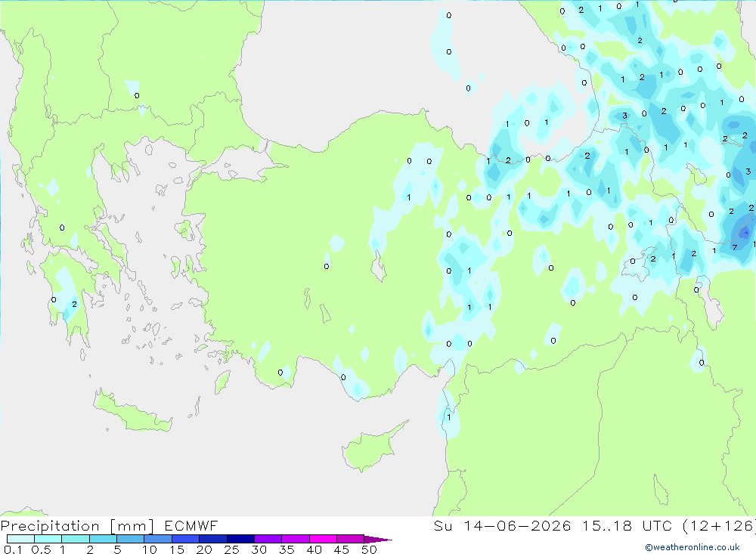Select the 'Precipitation [mm]' title text

tap(77, 526)
